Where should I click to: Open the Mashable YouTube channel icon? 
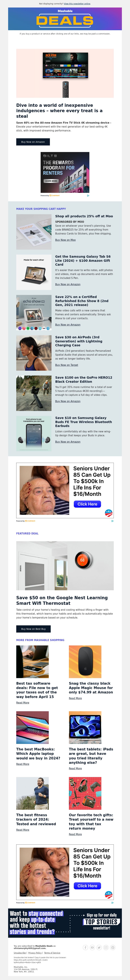click(x=92, y=947)
